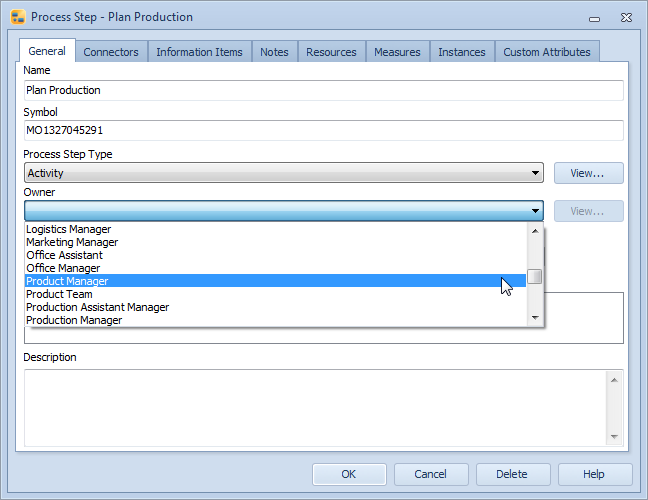Open the Custom Attributes tab
648x500 pixels.
[546, 52]
